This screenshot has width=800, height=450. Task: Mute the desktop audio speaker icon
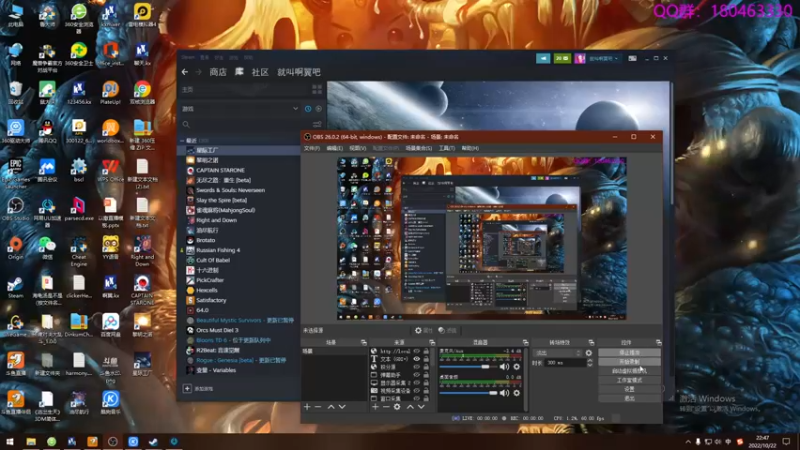coord(504,393)
